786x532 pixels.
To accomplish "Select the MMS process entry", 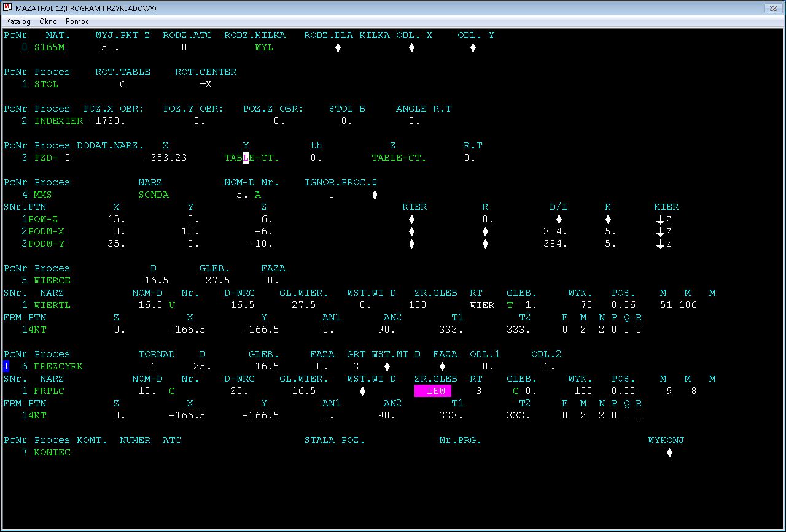I will [x=43, y=195].
